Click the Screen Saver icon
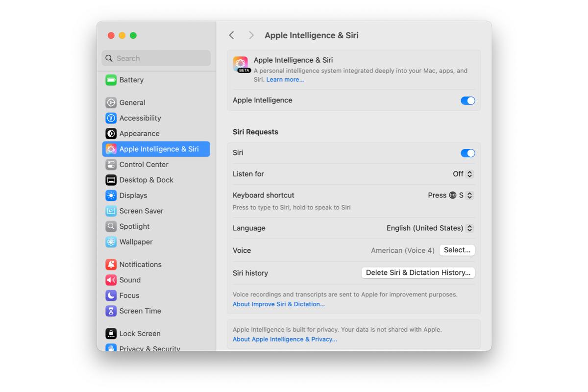This screenshot has width=588, height=392. [x=111, y=211]
